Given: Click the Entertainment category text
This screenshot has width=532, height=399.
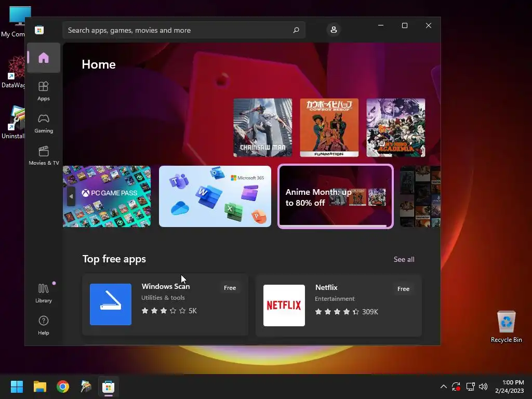Looking at the screenshot, I should click(x=335, y=299).
